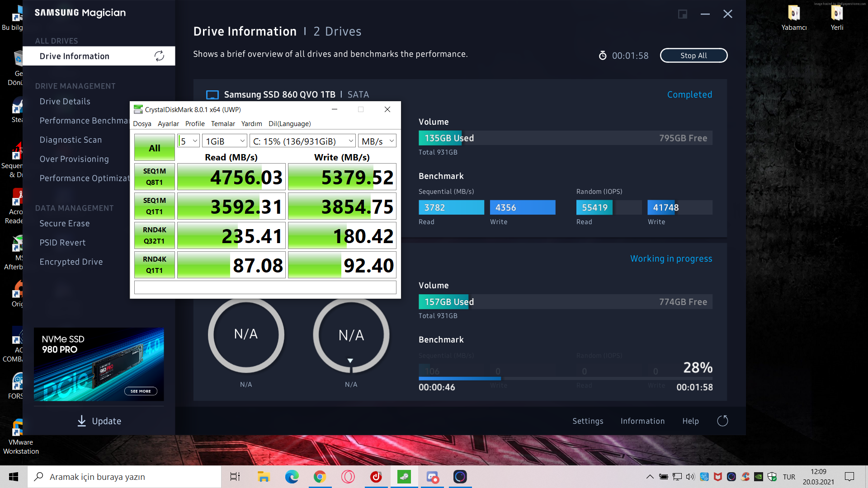Select Drive Information in the sidebar
The width and height of the screenshot is (868, 488).
(x=99, y=56)
